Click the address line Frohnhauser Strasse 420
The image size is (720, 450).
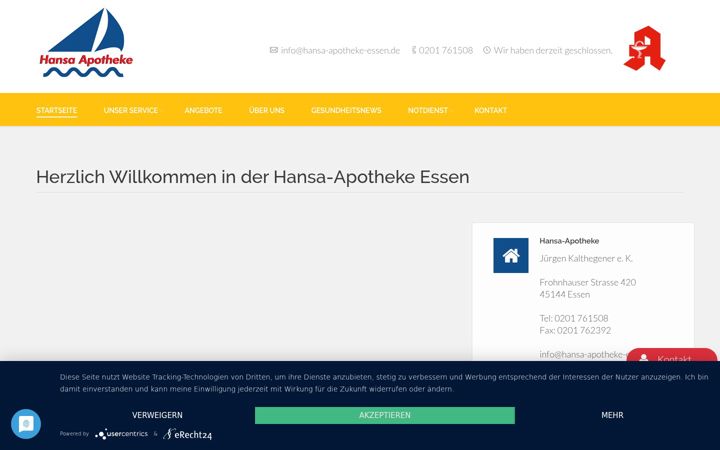tap(588, 282)
